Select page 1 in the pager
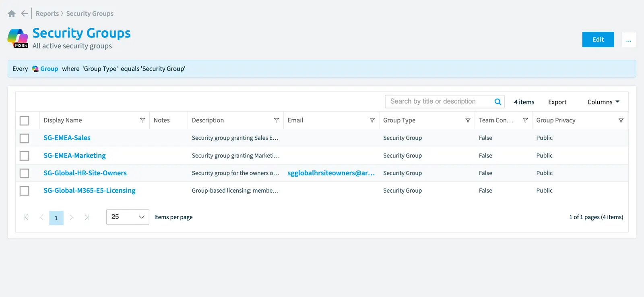The image size is (644, 297). 56,218
